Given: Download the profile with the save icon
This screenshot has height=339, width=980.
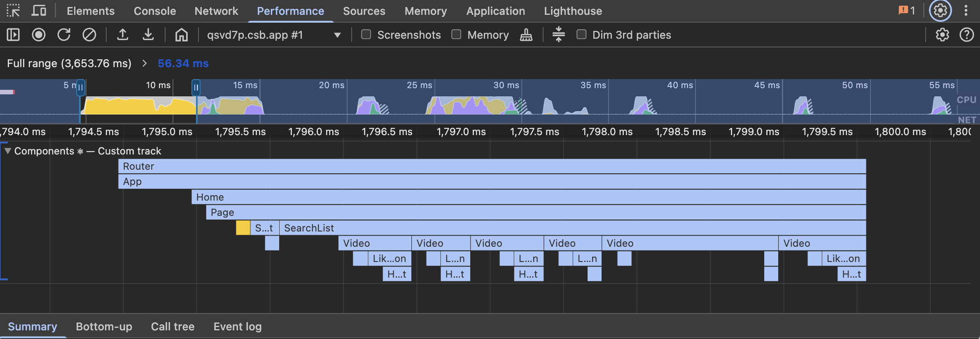Looking at the screenshot, I should 148,35.
